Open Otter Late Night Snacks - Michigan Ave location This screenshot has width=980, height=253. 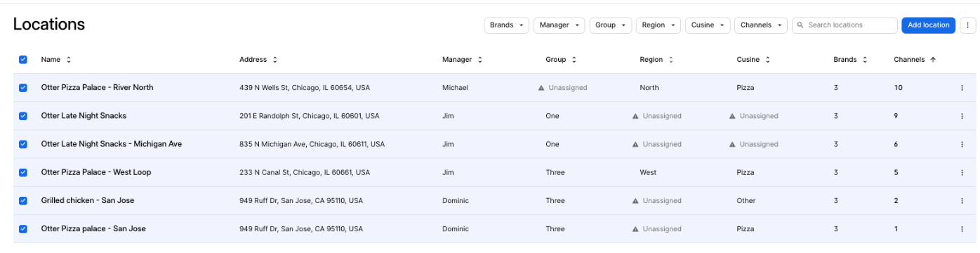(x=112, y=144)
